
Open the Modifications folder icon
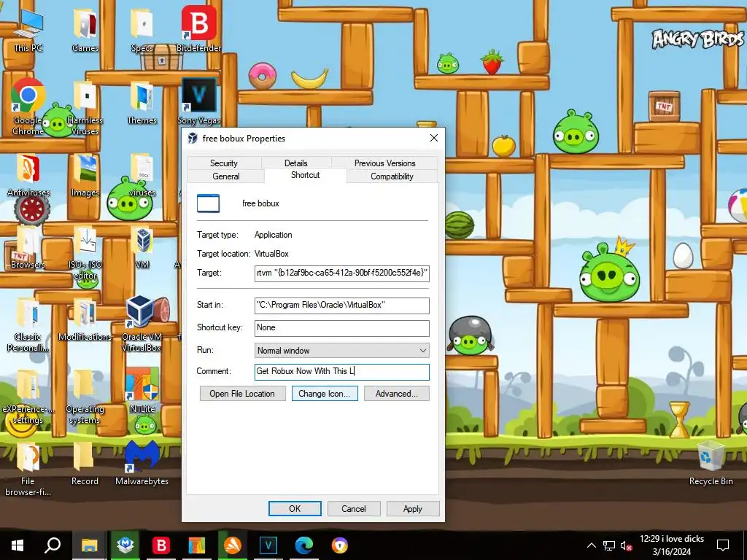pos(85,319)
